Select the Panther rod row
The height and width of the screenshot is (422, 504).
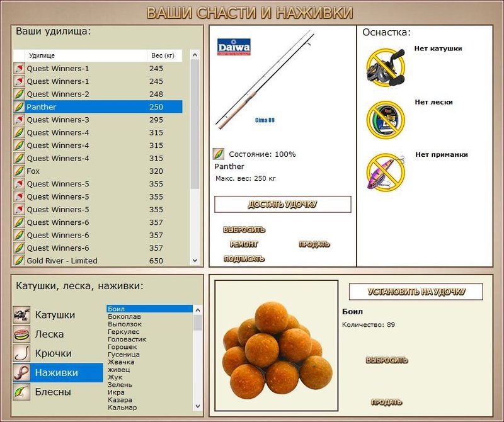pyautogui.click(x=98, y=106)
